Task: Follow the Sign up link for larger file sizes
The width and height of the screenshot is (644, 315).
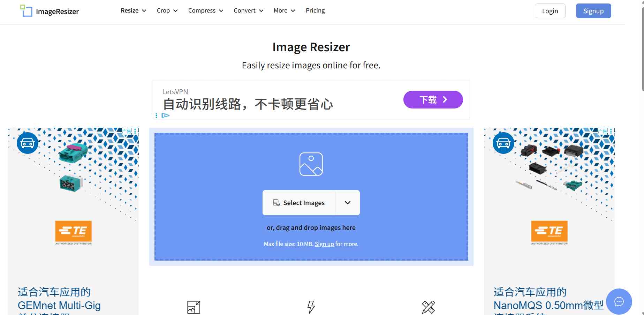Action: coord(324,244)
